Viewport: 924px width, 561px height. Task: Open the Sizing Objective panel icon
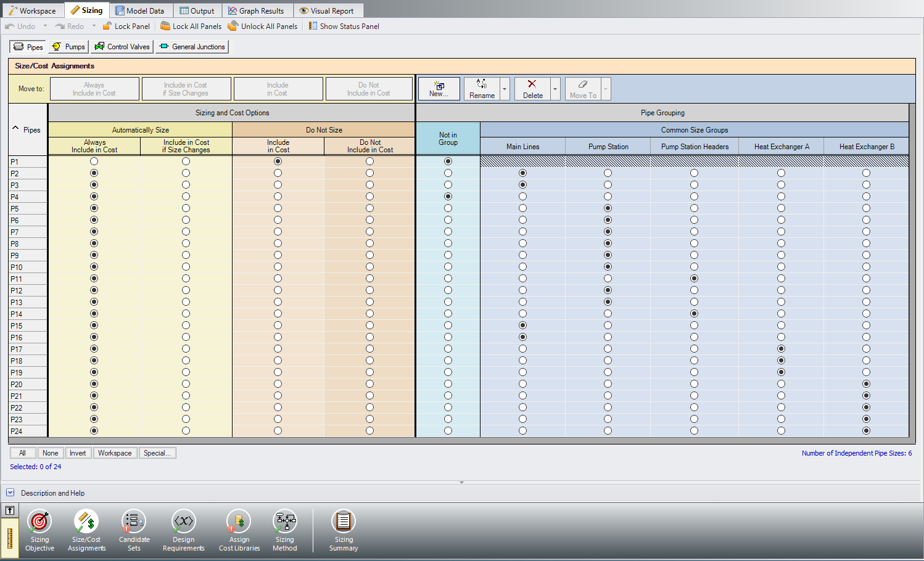pyautogui.click(x=39, y=522)
